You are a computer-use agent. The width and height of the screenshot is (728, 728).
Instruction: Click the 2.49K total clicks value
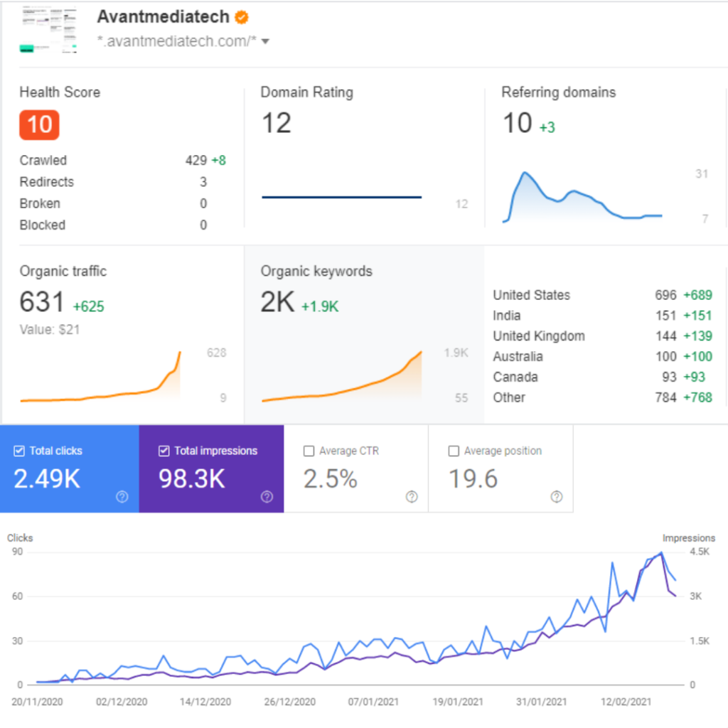pos(47,478)
